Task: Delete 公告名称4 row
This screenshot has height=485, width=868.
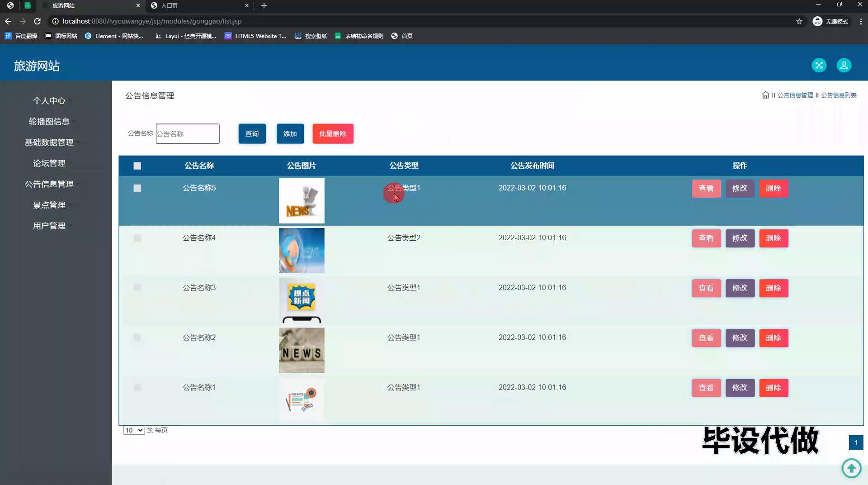Action: (774, 238)
